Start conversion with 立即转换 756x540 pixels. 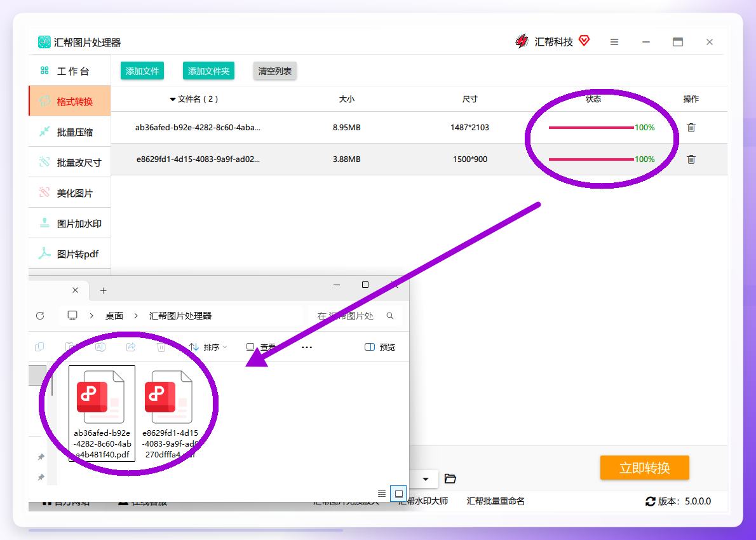(x=645, y=468)
